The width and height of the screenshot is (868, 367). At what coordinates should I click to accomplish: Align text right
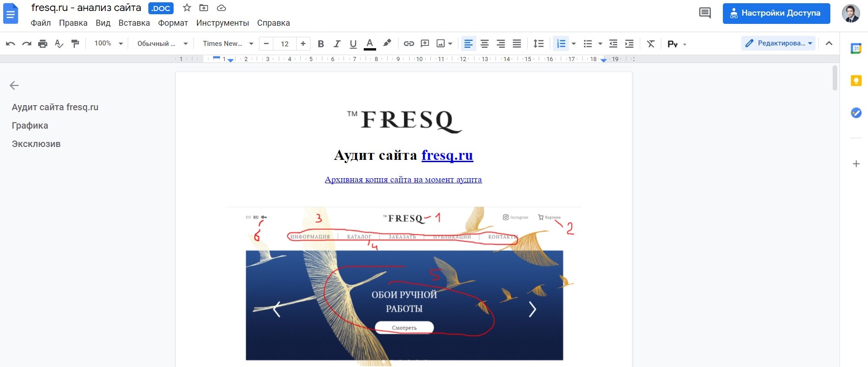[501, 44]
